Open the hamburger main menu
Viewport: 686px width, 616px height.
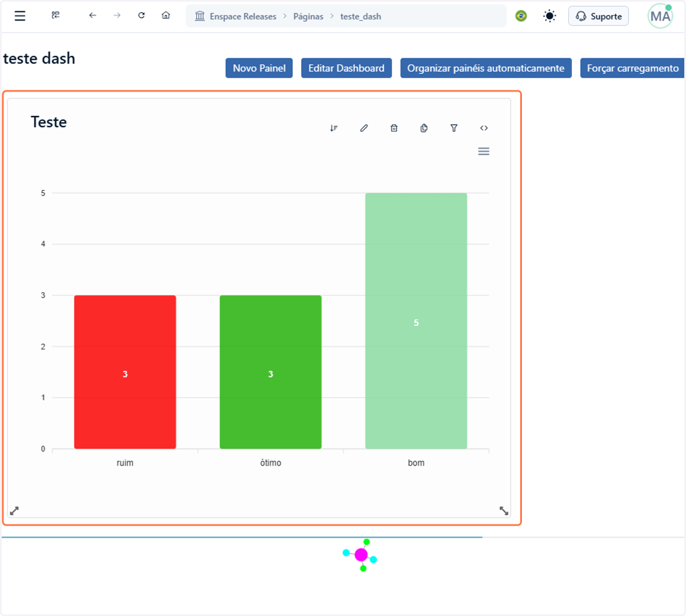tap(20, 16)
